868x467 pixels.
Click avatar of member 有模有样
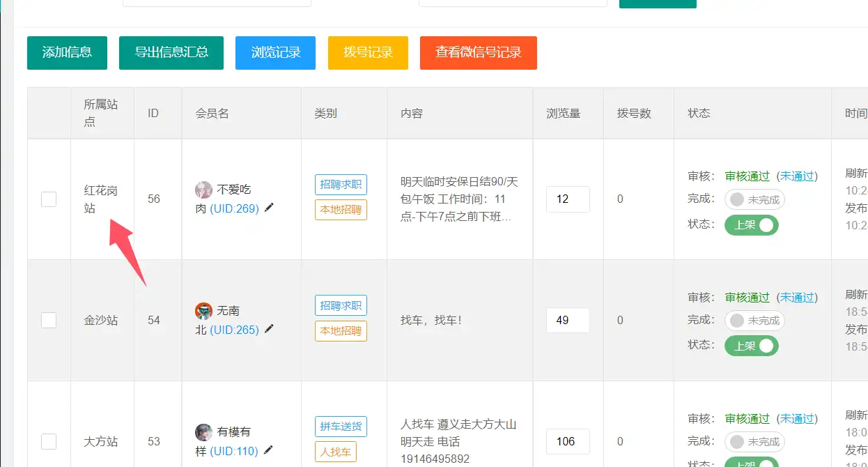tap(203, 432)
